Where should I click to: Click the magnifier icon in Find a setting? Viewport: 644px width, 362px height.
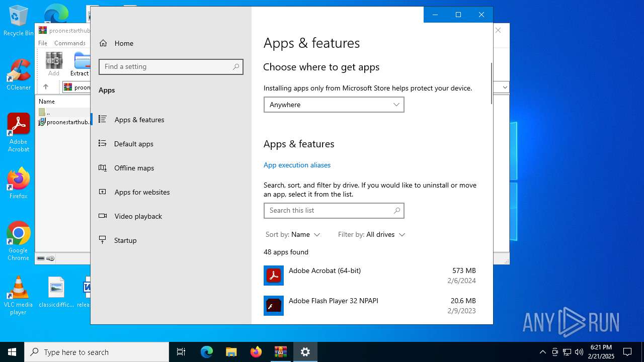coord(236,67)
